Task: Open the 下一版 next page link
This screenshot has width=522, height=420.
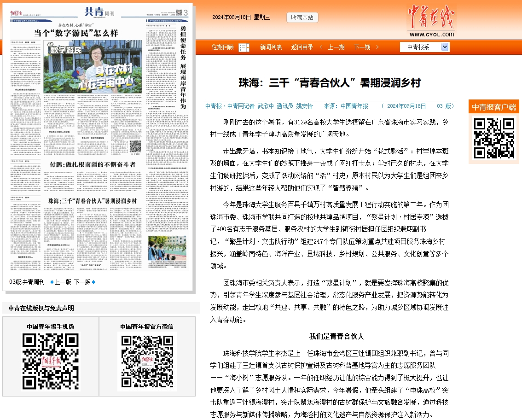Action: 81,282
